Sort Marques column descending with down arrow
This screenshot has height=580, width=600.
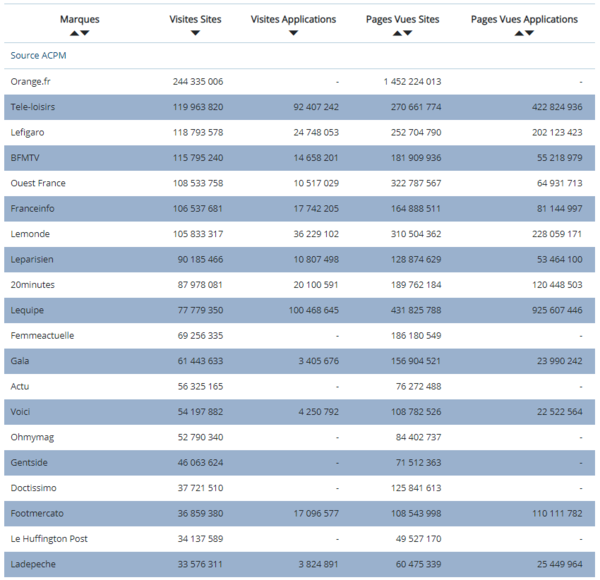pyautogui.click(x=85, y=33)
